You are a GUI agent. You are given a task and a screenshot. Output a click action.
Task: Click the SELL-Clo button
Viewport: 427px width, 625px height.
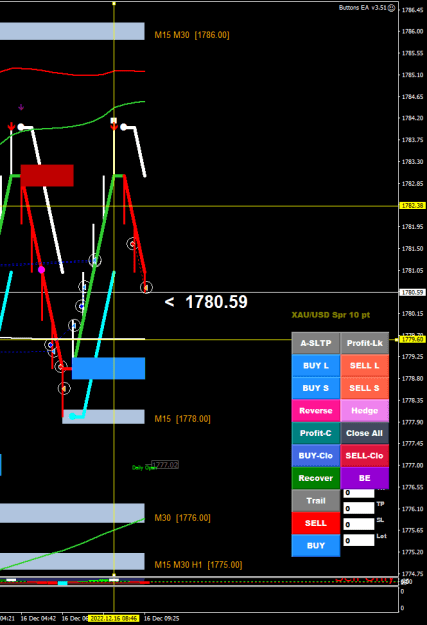(x=364, y=456)
